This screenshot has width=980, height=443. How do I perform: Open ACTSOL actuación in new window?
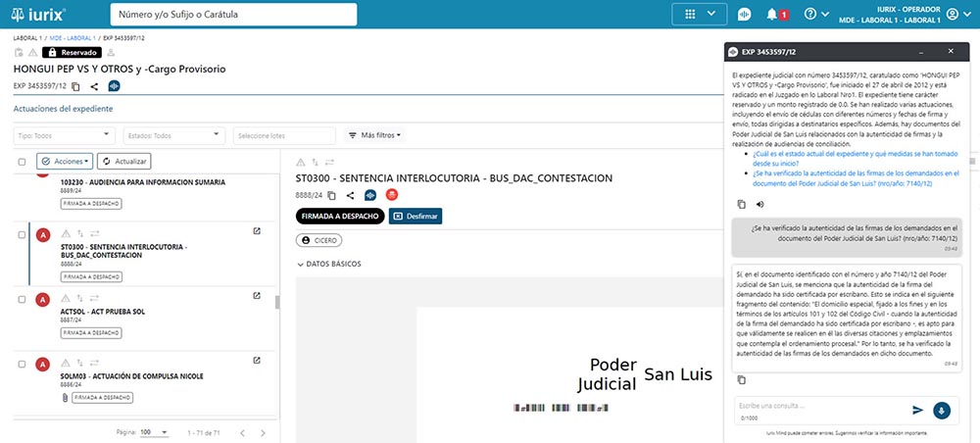coord(257,296)
